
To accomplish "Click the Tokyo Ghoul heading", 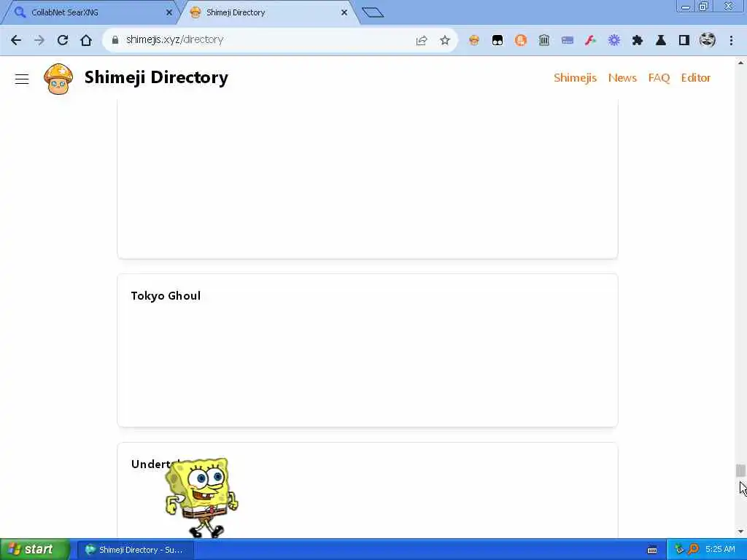I will pyautogui.click(x=166, y=296).
